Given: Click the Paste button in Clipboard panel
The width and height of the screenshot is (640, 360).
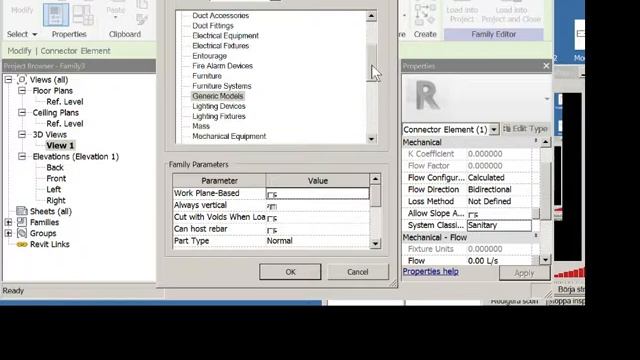Looking at the screenshot, I should click(116, 11).
